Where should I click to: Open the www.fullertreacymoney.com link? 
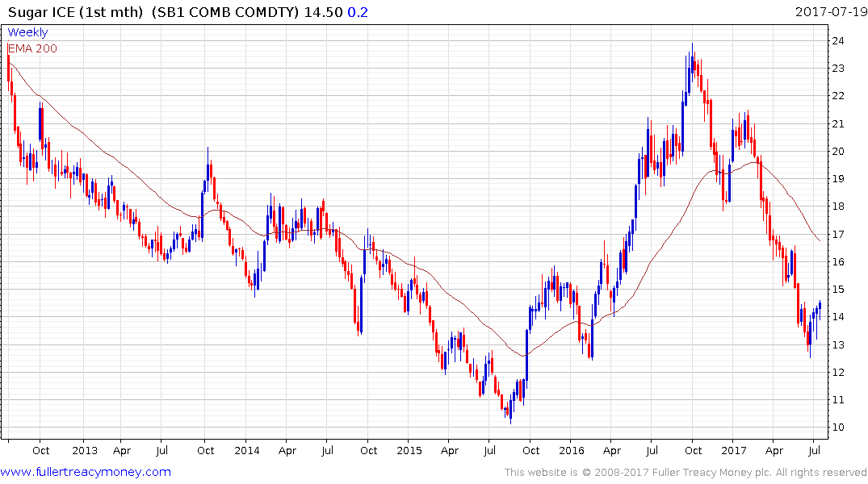86,472
